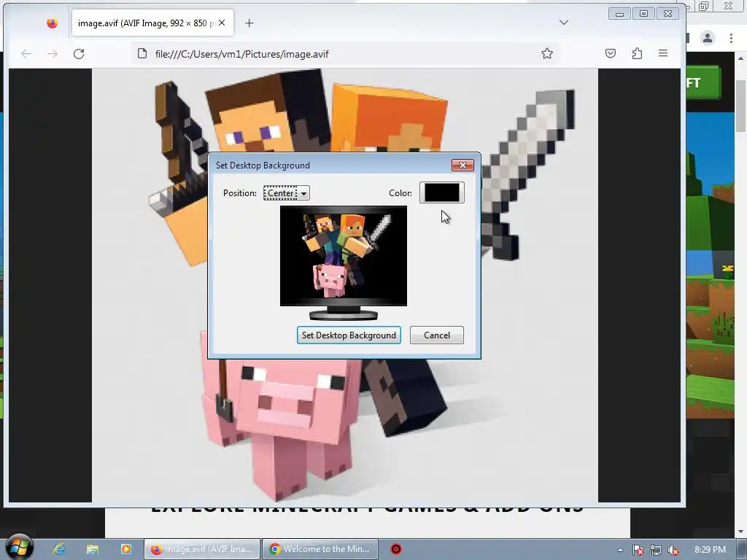Image resolution: width=747 pixels, height=560 pixels.
Task: Open the network tray icon
Action: (x=656, y=550)
